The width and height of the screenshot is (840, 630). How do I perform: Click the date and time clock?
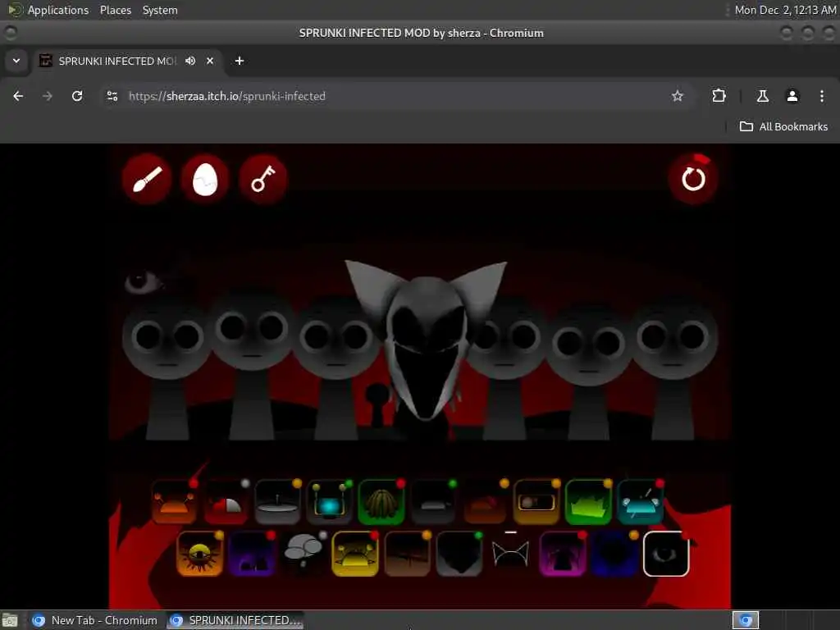coord(785,10)
